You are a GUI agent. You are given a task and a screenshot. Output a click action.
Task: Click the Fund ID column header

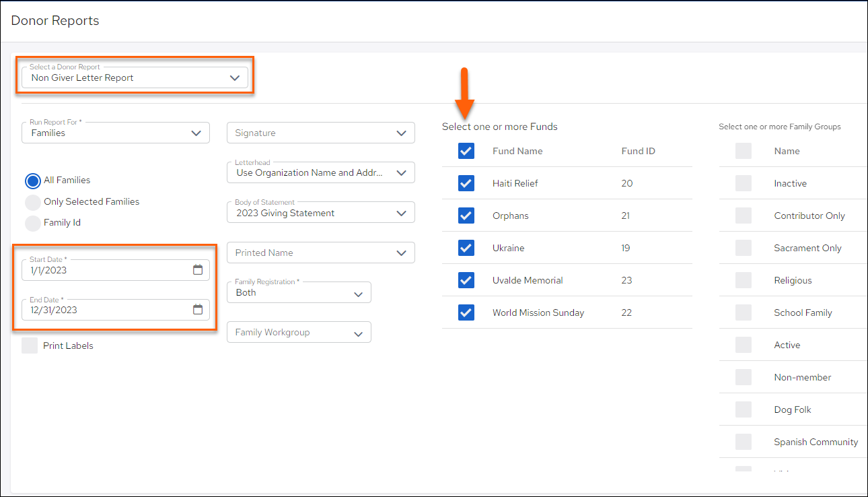click(x=638, y=151)
